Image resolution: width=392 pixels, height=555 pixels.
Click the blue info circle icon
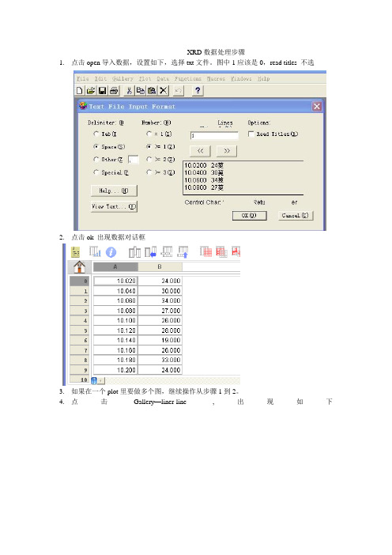111,252
